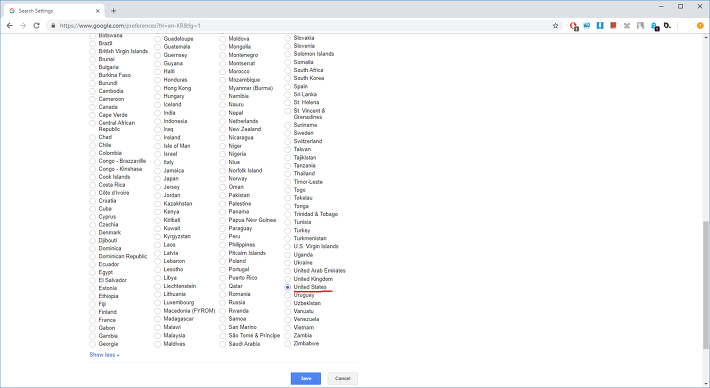Select the Taiwan region
This screenshot has height=388, width=710.
[288, 149]
